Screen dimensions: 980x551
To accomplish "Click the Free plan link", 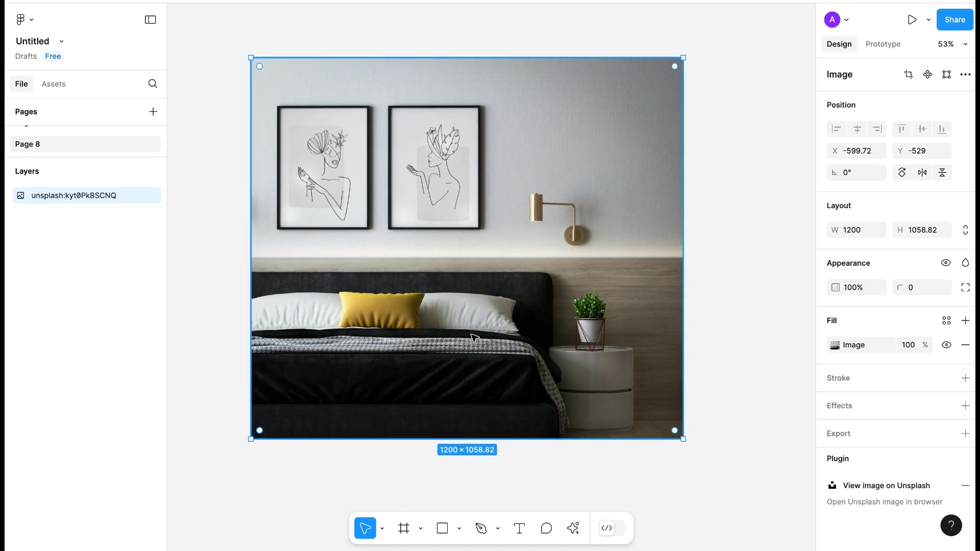I will click(53, 56).
